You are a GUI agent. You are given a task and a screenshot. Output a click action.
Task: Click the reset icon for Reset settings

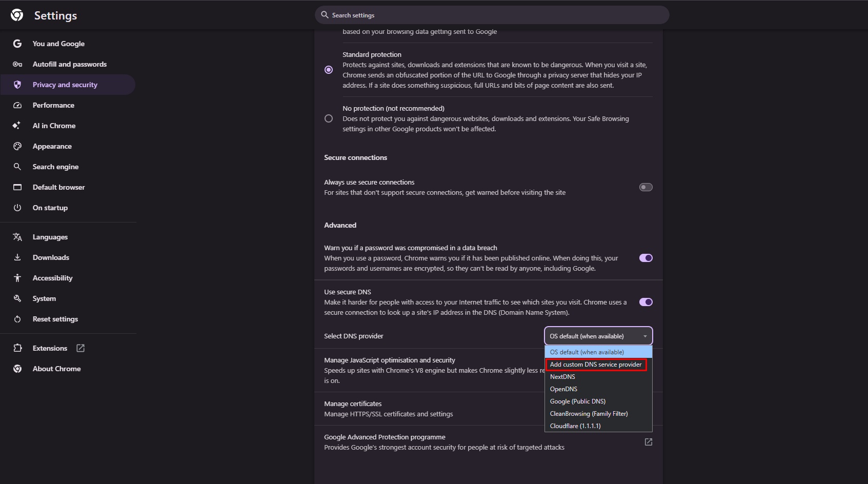click(17, 319)
